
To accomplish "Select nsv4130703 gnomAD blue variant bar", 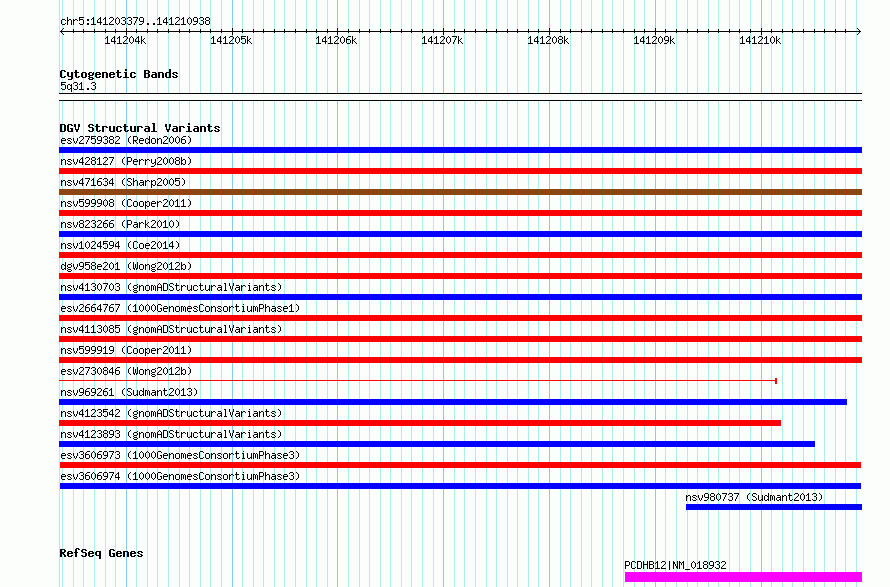I will click(x=460, y=297).
